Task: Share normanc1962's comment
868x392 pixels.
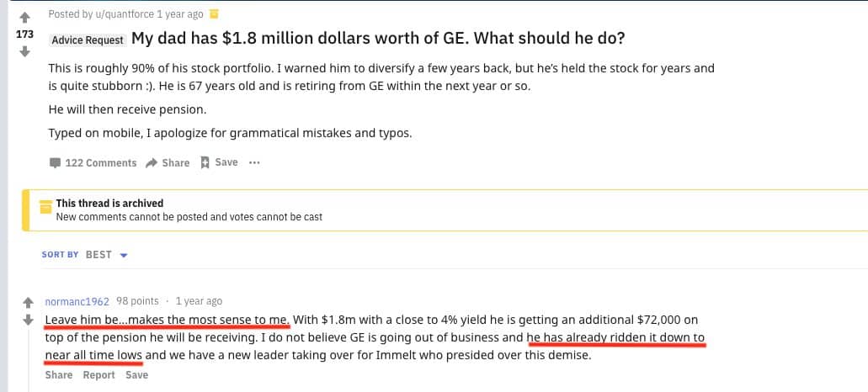Action: click(x=59, y=375)
